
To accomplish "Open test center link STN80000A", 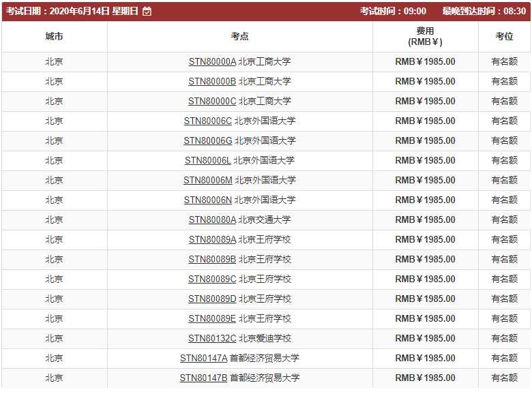I will tap(212, 62).
